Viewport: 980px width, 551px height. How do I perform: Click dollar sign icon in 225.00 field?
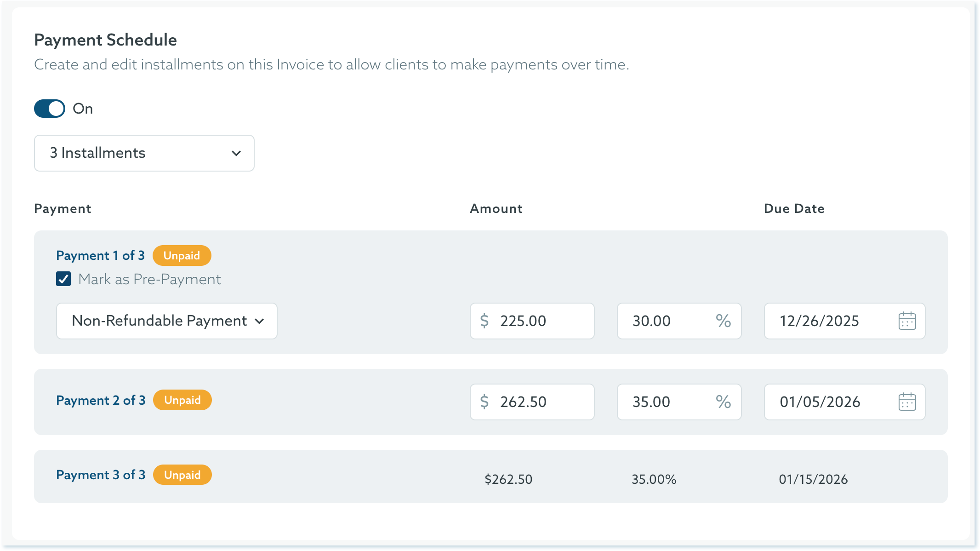click(x=484, y=321)
